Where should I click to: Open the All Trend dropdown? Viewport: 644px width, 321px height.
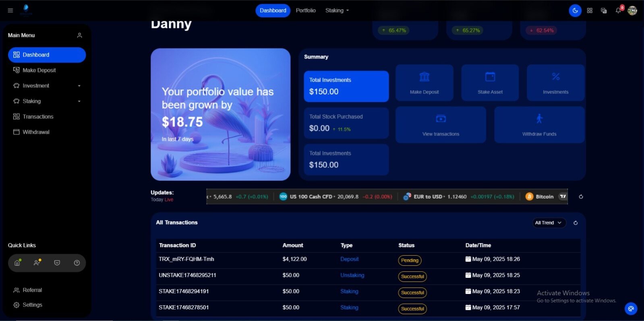(x=548, y=223)
